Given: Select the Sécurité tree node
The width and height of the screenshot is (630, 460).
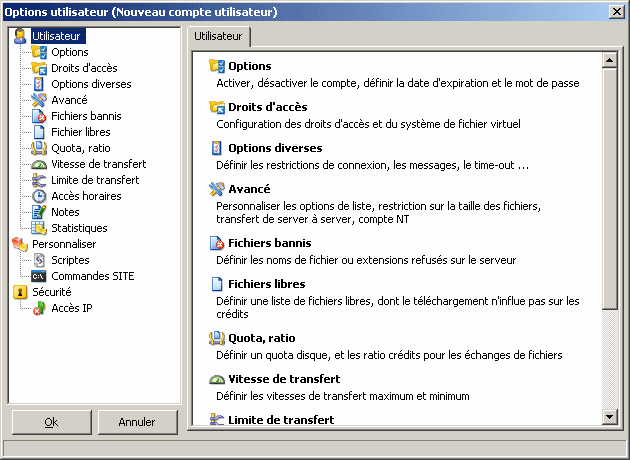Looking at the screenshot, I should [x=51, y=292].
